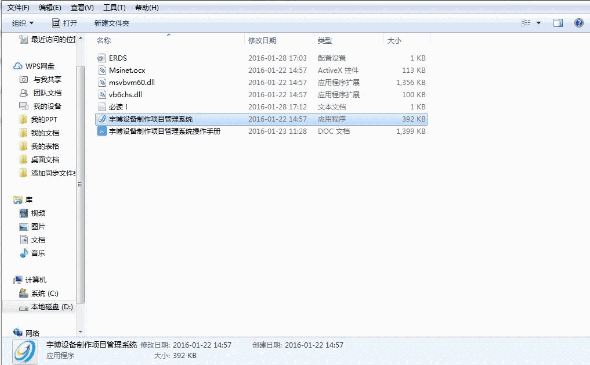
Task: Click the 我的文档 folder icon
Action: pyautogui.click(x=23, y=133)
